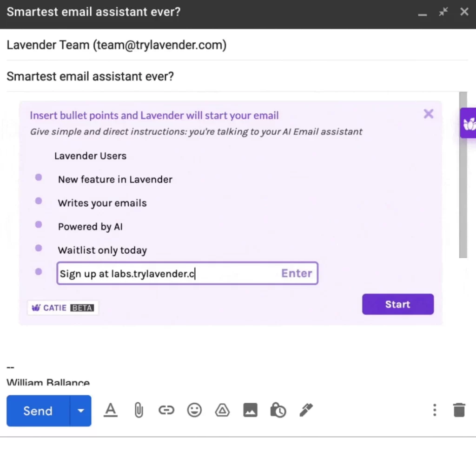This screenshot has height=451, width=476.
Task: Insert signature using the pen icon
Action: coord(306,410)
